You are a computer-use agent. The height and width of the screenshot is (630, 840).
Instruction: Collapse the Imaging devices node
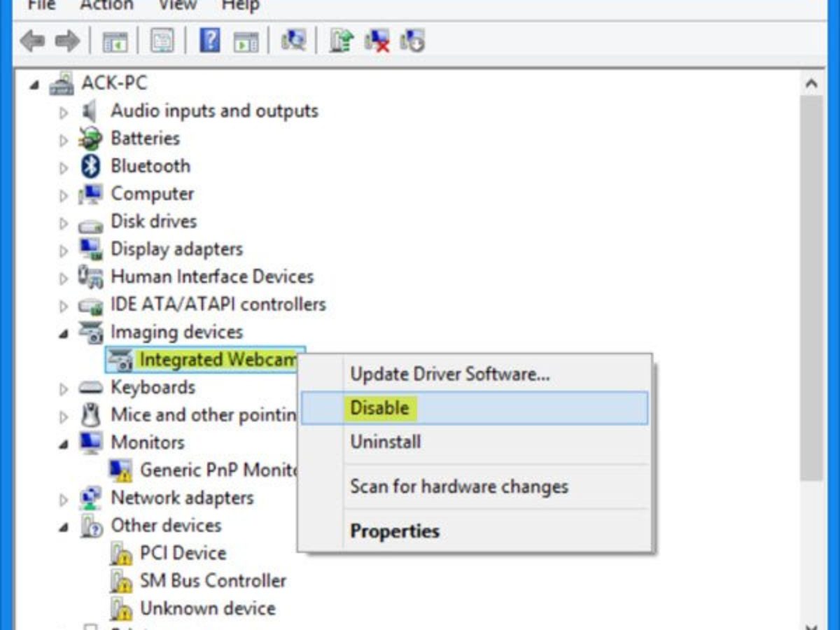pos(64,334)
